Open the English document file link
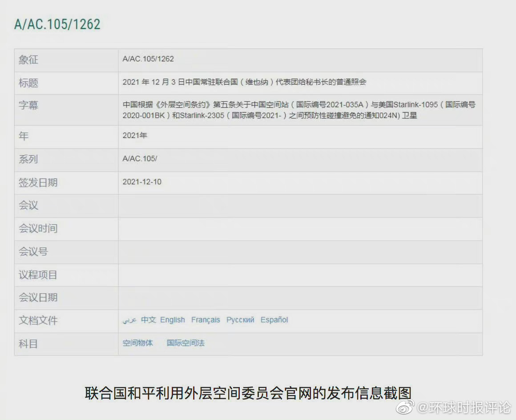516x420 pixels. pos(173,320)
